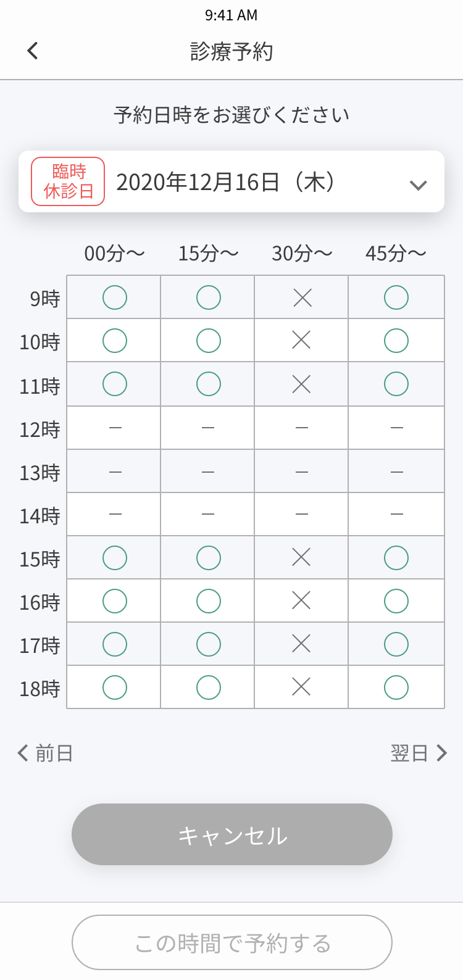Tap the 臨時休診日 red badge

[68, 181]
